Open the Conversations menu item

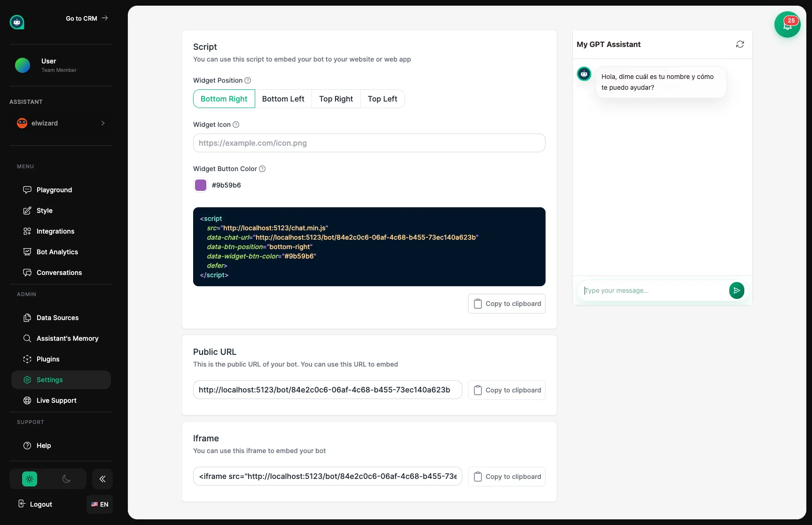pyautogui.click(x=61, y=273)
